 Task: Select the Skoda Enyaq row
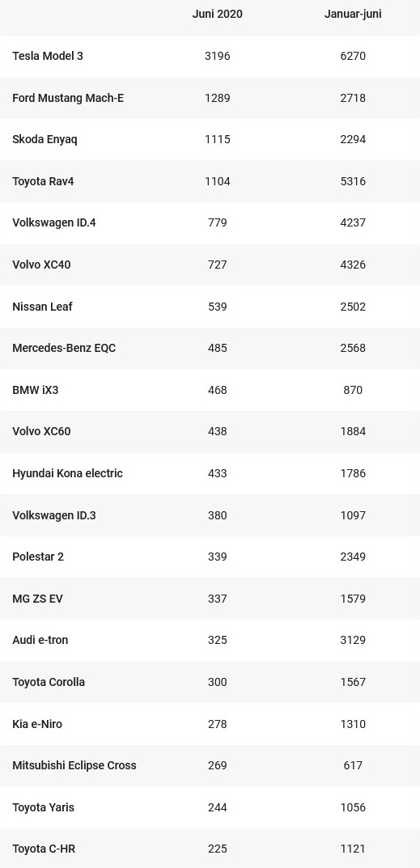[210, 139]
